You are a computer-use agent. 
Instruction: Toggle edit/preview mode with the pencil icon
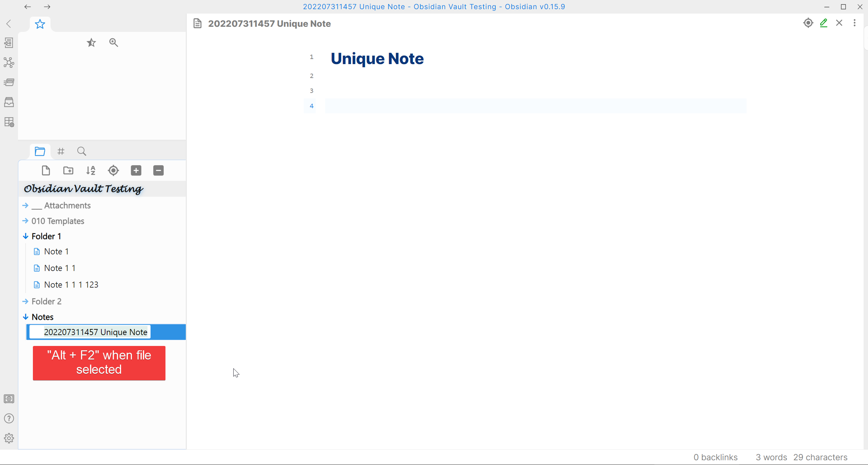click(824, 23)
